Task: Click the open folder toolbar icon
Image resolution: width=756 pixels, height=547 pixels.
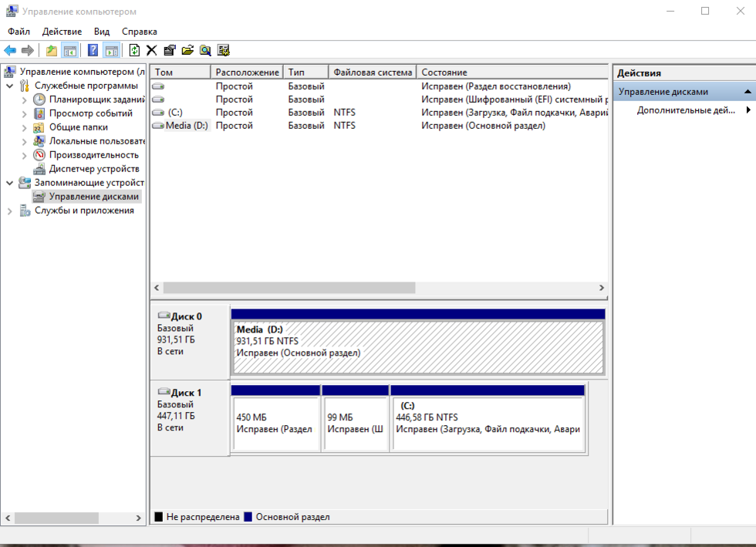Action: (187, 50)
